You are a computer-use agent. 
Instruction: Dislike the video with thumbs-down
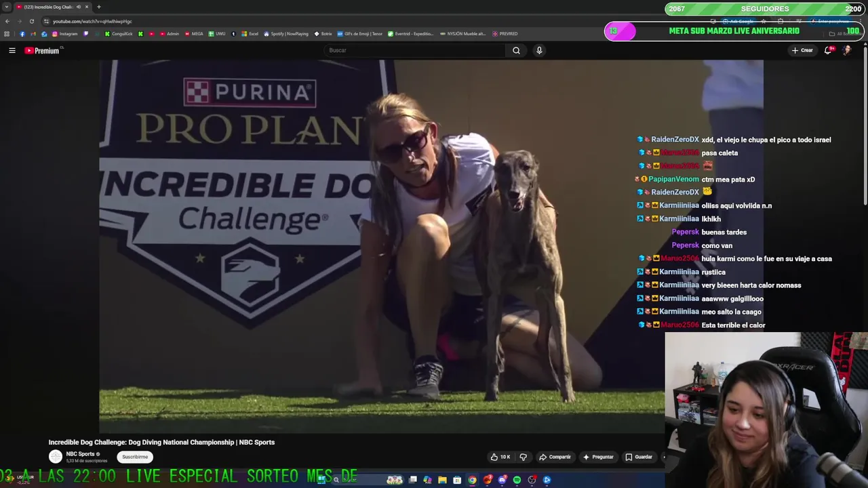(x=523, y=457)
